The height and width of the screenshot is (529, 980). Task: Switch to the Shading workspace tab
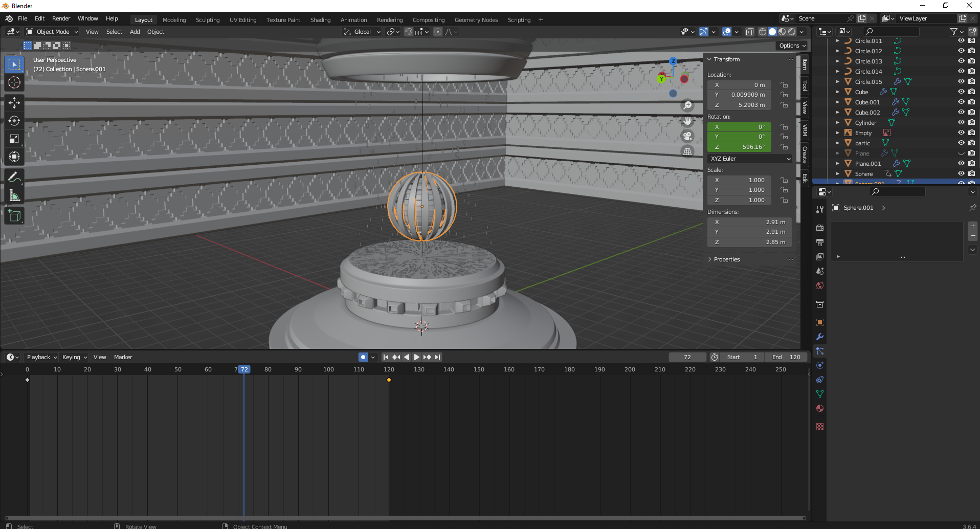click(320, 20)
